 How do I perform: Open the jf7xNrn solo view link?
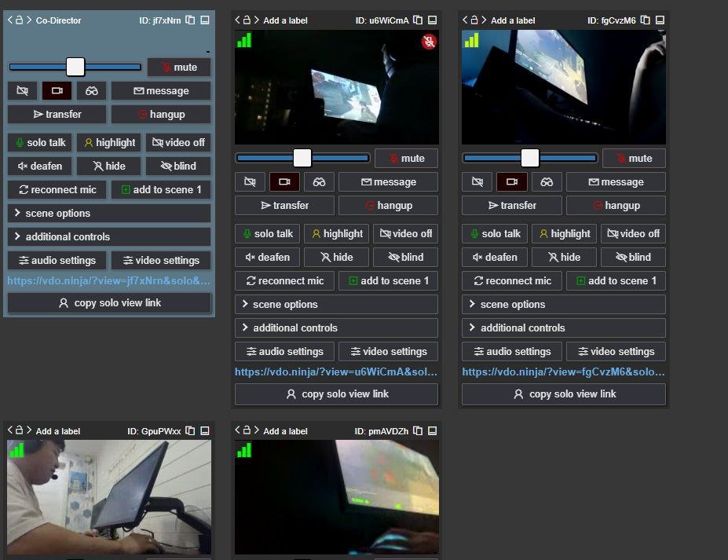(x=108, y=281)
